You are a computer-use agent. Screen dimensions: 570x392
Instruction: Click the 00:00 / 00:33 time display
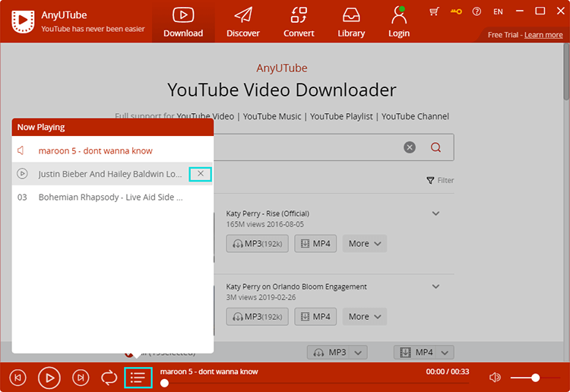click(x=448, y=371)
